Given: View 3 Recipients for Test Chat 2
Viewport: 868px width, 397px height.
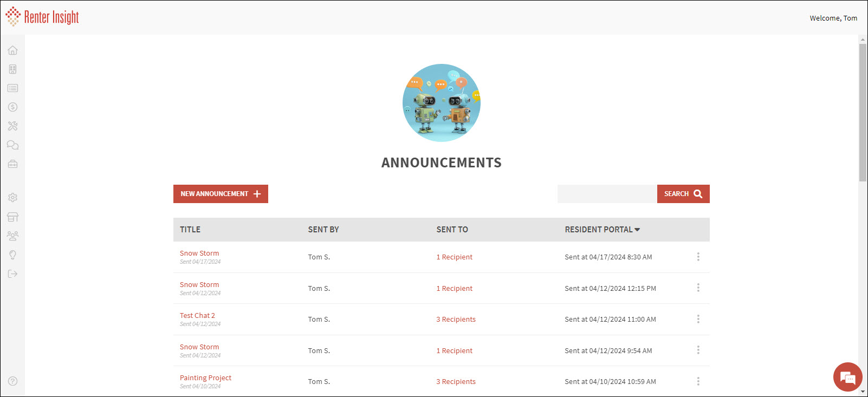Looking at the screenshot, I should coord(456,319).
